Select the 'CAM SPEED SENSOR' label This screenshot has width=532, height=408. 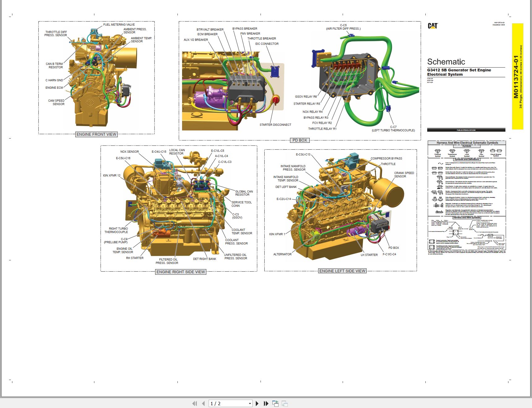pos(57,102)
